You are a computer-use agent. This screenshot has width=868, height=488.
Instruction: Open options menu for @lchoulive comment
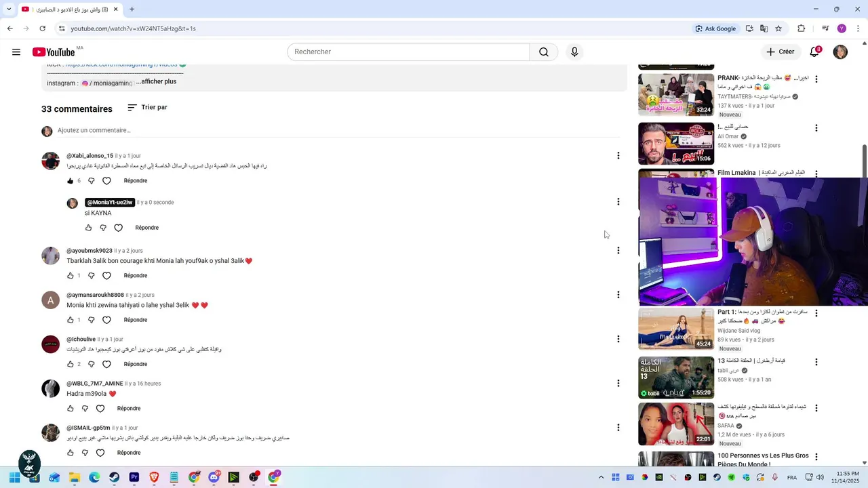pyautogui.click(x=618, y=339)
